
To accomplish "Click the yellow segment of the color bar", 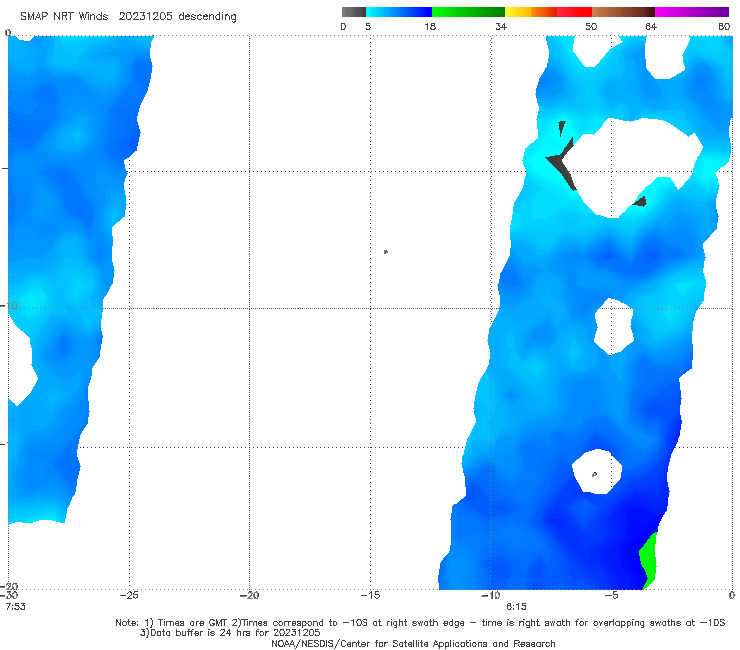I will (x=518, y=12).
